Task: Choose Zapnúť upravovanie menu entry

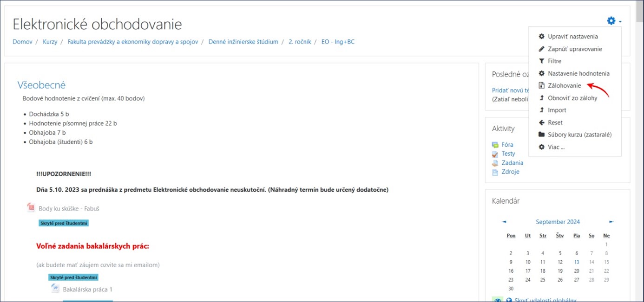Action: pos(574,49)
